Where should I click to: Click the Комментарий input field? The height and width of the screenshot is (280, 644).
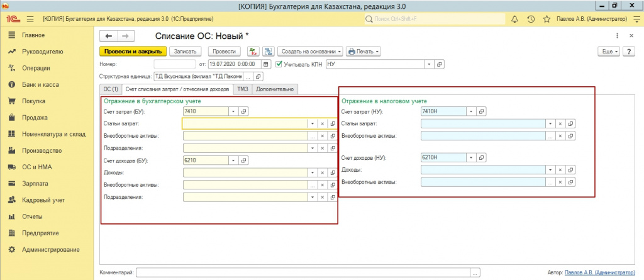[303, 272]
